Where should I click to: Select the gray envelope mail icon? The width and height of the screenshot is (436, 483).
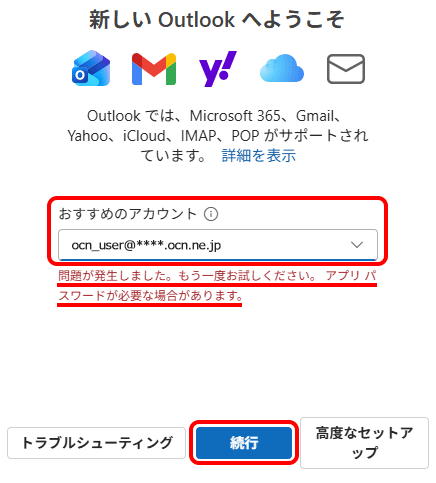coord(346,69)
